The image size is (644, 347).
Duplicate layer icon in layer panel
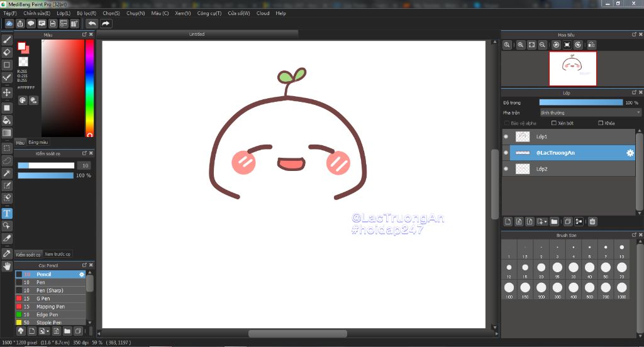click(x=568, y=222)
